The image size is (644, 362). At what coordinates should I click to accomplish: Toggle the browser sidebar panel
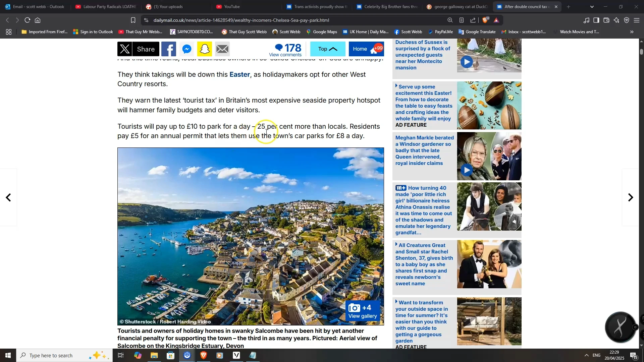(x=596, y=20)
